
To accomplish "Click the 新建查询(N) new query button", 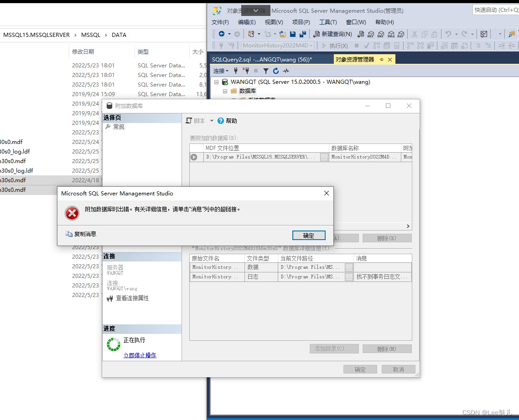I will click(x=332, y=34).
